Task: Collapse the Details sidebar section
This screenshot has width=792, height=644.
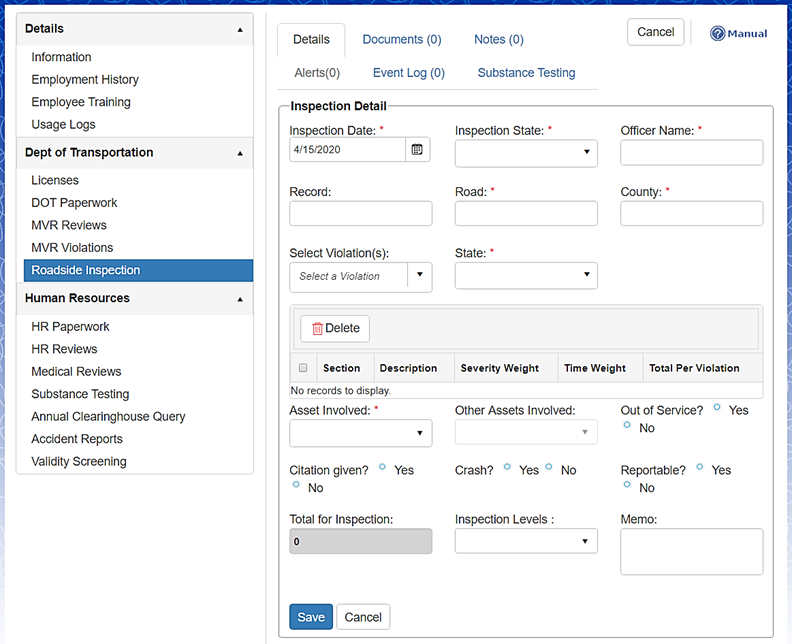Action: click(x=239, y=30)
